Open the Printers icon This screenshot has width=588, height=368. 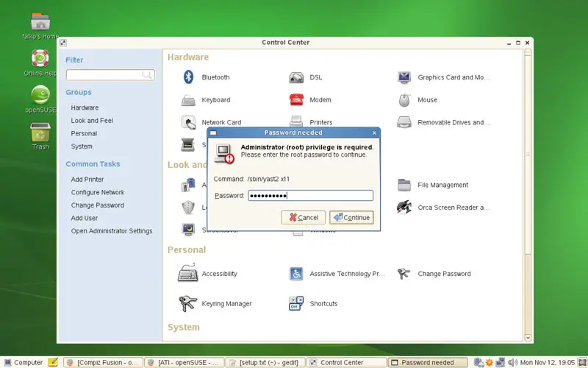pyautogui.click(x=296, y=121)
